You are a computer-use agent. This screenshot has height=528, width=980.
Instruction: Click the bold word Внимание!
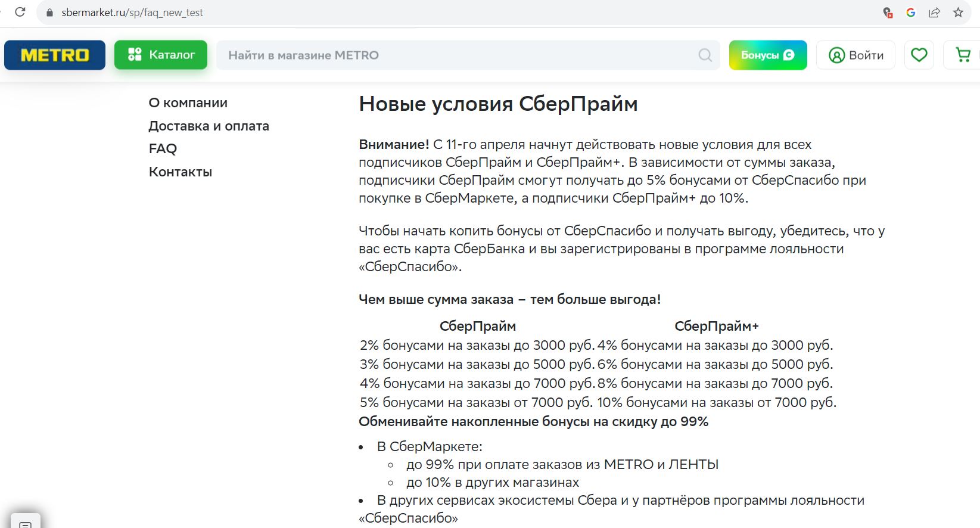click(x=394, y=144)
